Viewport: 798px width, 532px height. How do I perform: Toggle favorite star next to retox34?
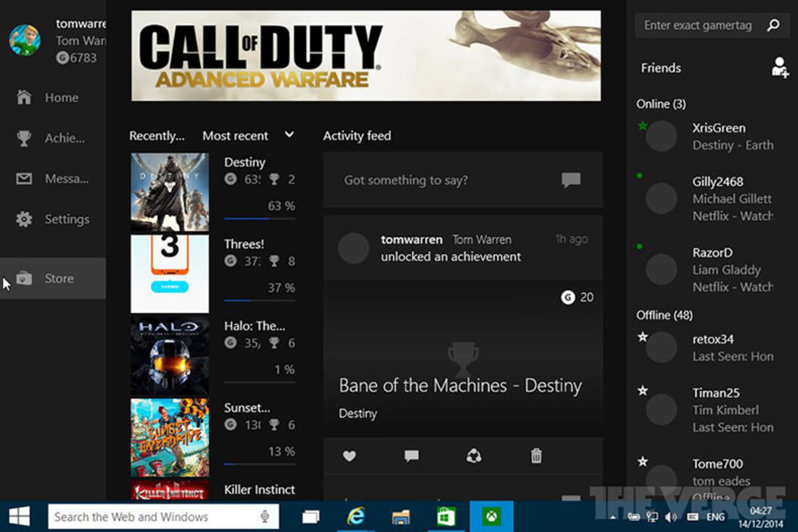click(x=643, y=336)
